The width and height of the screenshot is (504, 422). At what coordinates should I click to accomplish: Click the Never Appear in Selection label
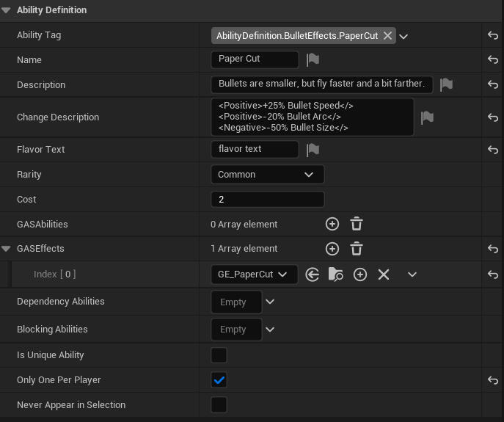coord(71,405)
